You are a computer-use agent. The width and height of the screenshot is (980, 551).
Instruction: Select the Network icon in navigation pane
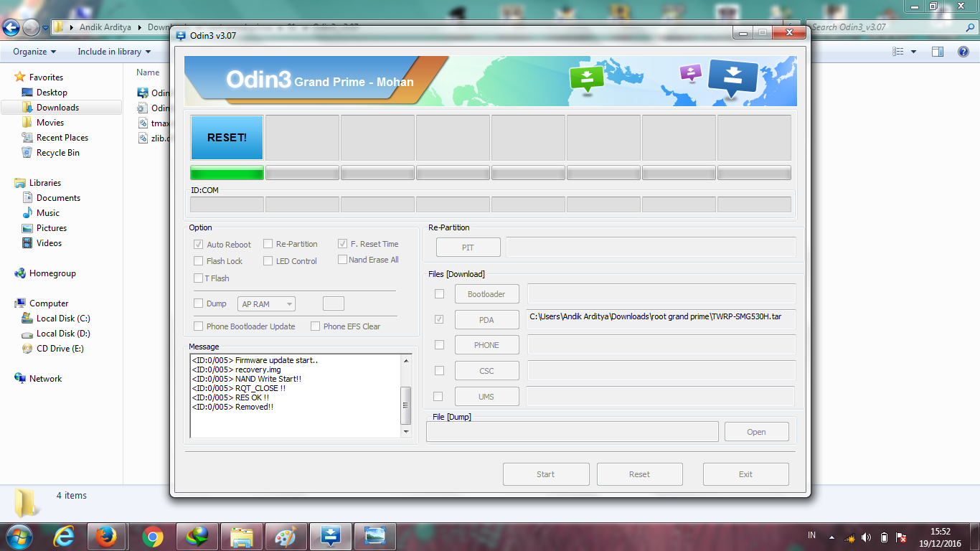[20, 379]
